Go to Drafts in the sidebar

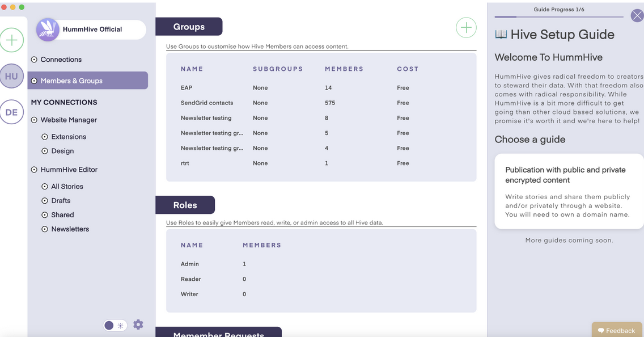click(x=61, y=201)
